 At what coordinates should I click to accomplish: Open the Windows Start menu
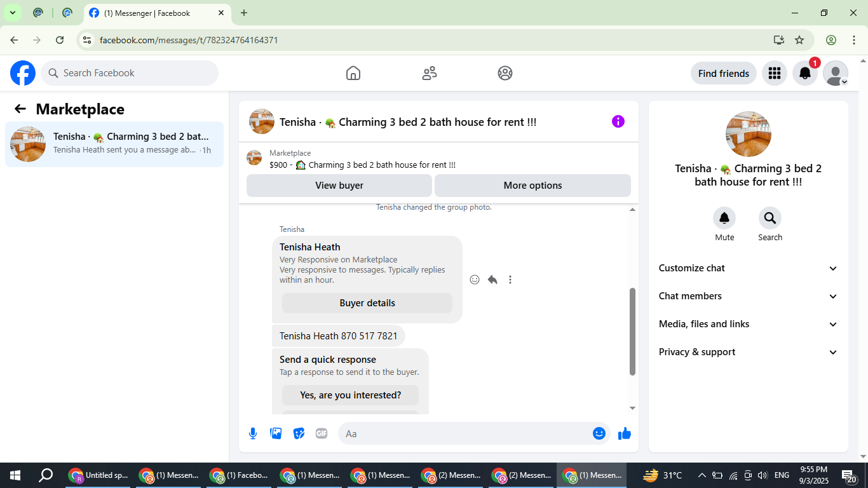[15, 475]
